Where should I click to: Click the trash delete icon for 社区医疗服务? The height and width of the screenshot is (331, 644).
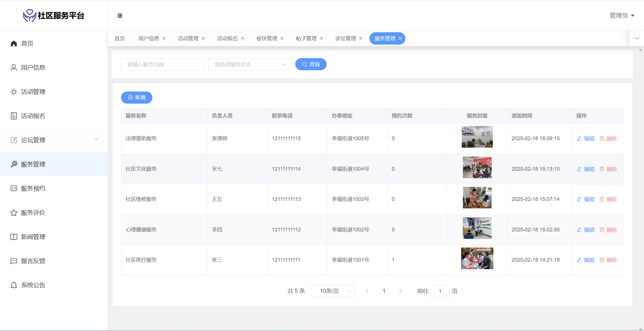[602, 260]
